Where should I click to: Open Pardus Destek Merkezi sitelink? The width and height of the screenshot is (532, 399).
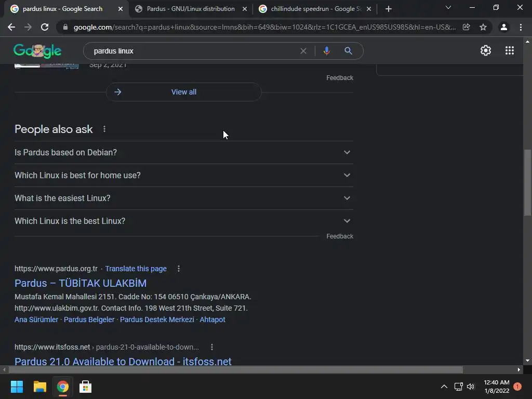[157, 320]
